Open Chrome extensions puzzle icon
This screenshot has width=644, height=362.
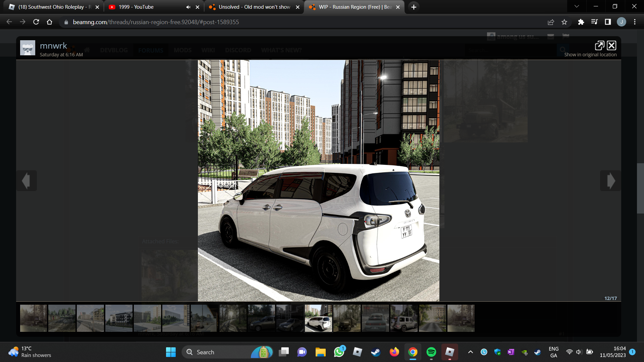click(x=581, y=22)
